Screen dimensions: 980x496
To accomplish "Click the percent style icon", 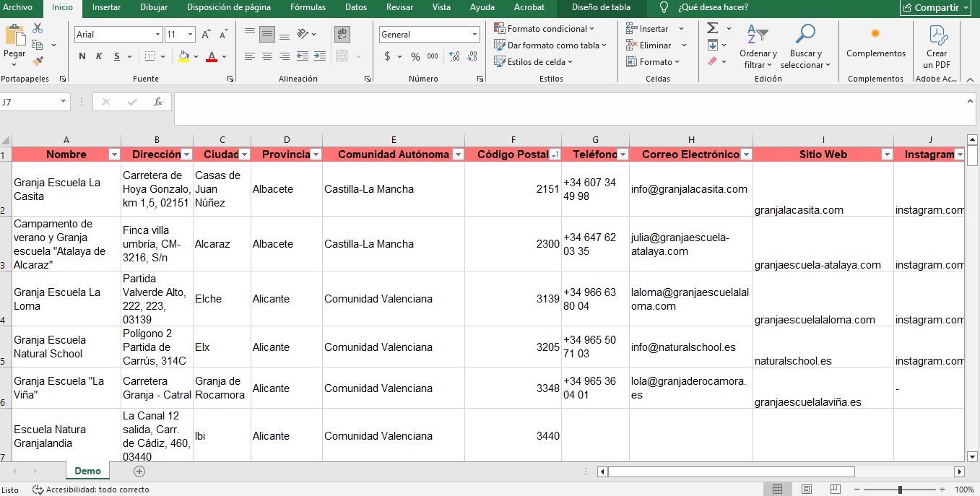I will tap(415, 56).
